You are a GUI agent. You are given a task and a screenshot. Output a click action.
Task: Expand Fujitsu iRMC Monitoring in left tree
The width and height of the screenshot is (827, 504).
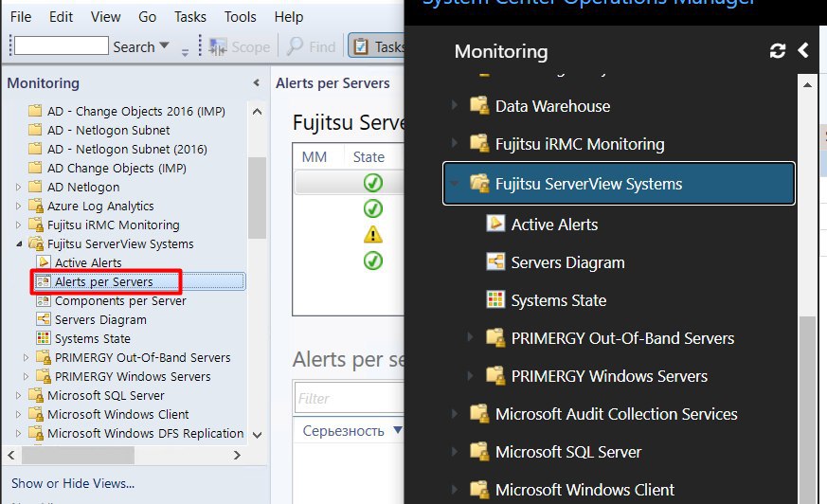point(18,225)
